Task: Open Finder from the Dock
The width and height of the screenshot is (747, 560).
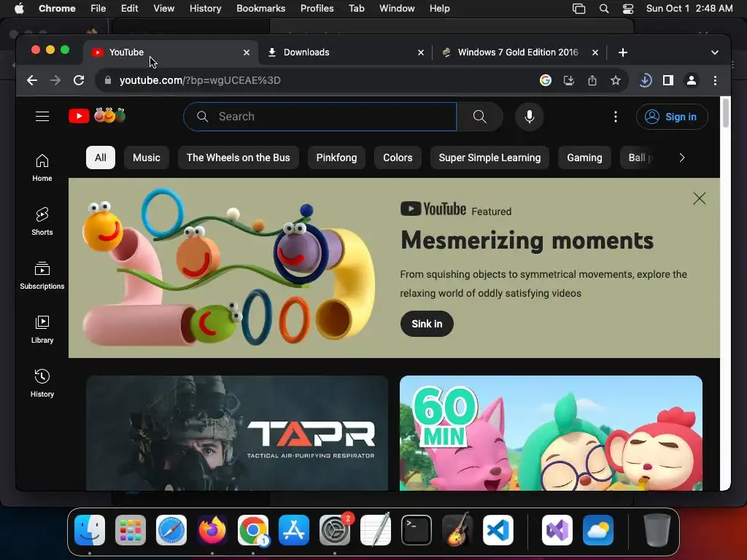Action: 90,530
